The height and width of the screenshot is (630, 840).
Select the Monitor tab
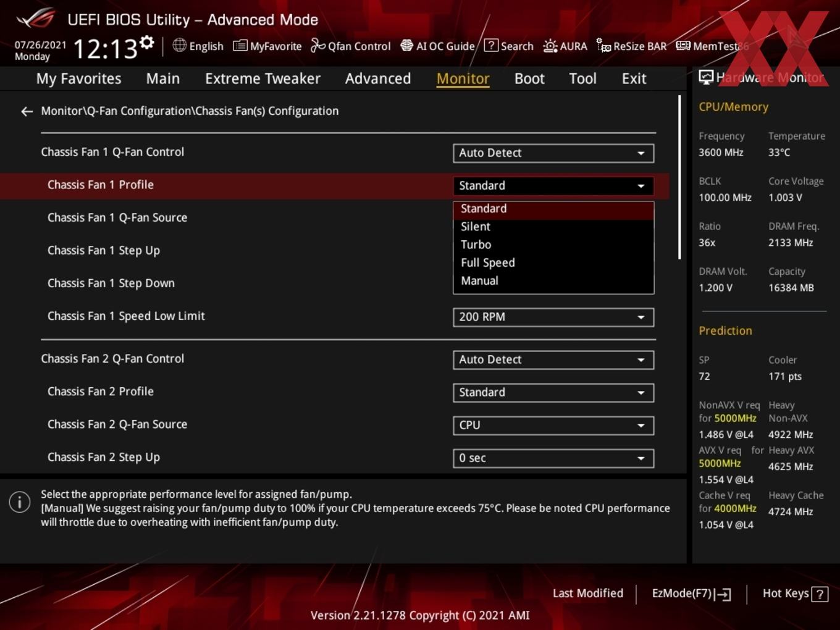pos(463,78)
